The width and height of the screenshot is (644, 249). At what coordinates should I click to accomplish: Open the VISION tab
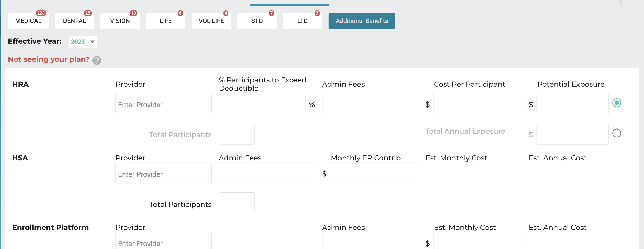pyautogui.click(x=120, y=21)
